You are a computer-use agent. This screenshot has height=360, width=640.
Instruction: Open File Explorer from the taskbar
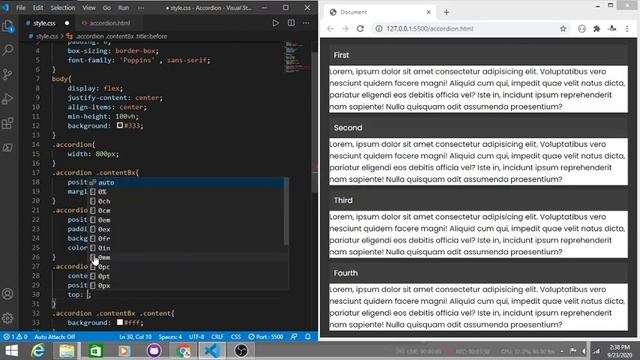point(67,351)
